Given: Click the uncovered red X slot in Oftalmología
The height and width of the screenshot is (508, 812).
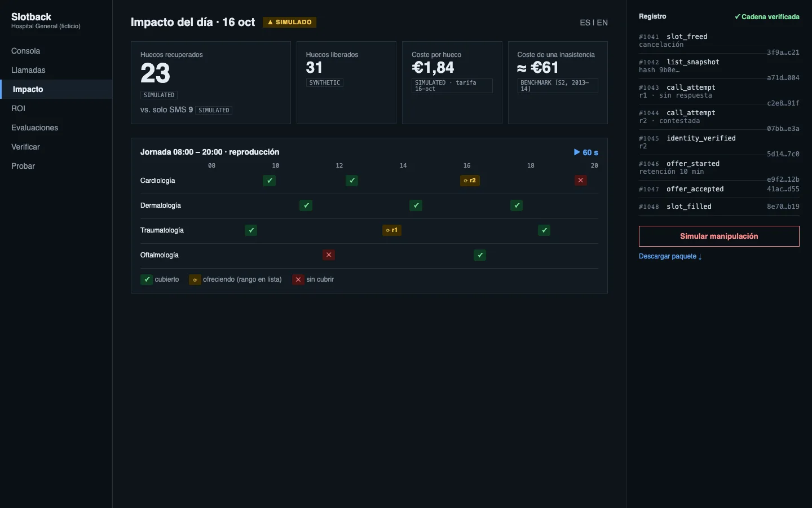Looking at the screenshot, I should click(x=329, y=255).
